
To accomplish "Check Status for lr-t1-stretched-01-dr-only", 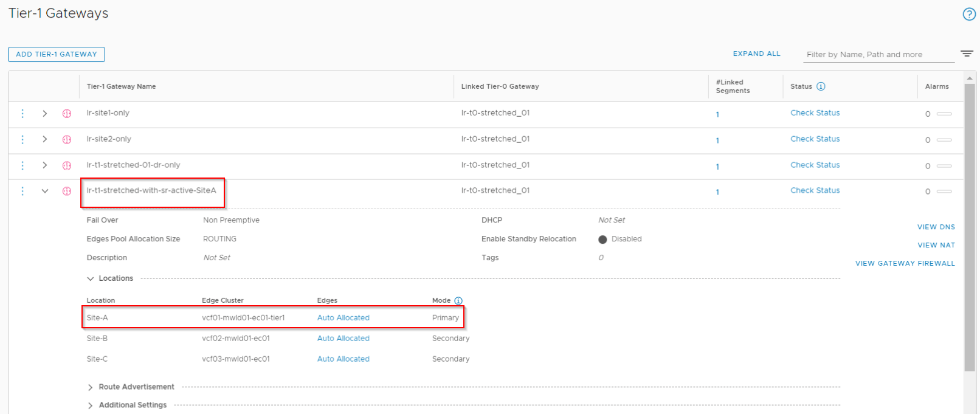I will click(815, 165).
